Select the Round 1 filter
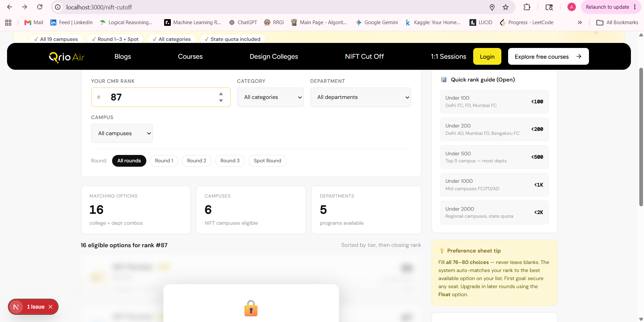Viewport: 644px width, 322px height. tap(164, 161)
